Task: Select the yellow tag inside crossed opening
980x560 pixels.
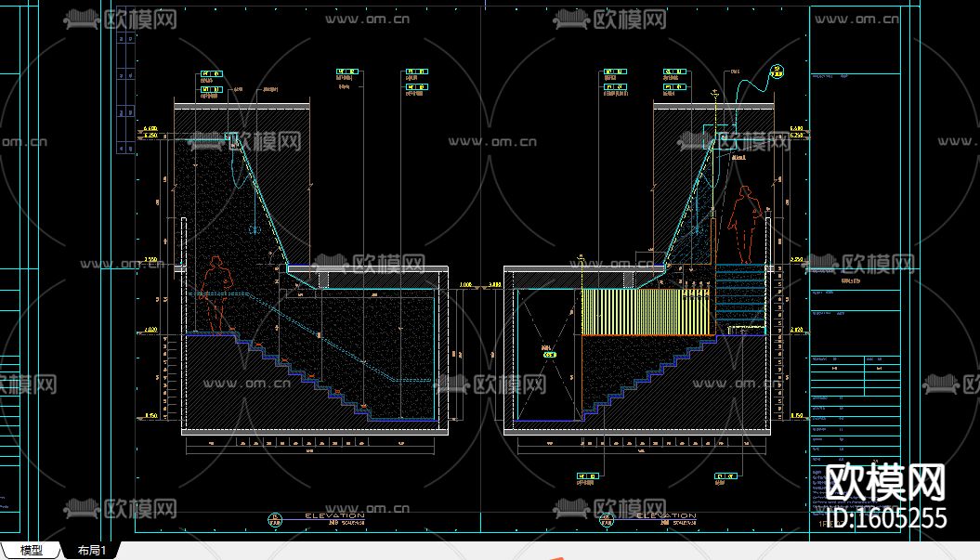Action: (x=549, y=355)
